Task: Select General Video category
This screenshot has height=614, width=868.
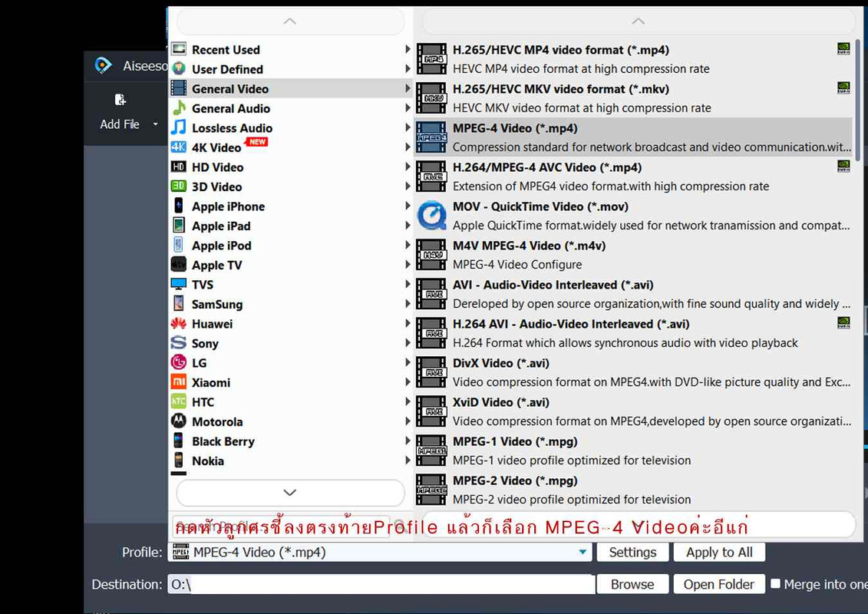Action: pos(291,88)
